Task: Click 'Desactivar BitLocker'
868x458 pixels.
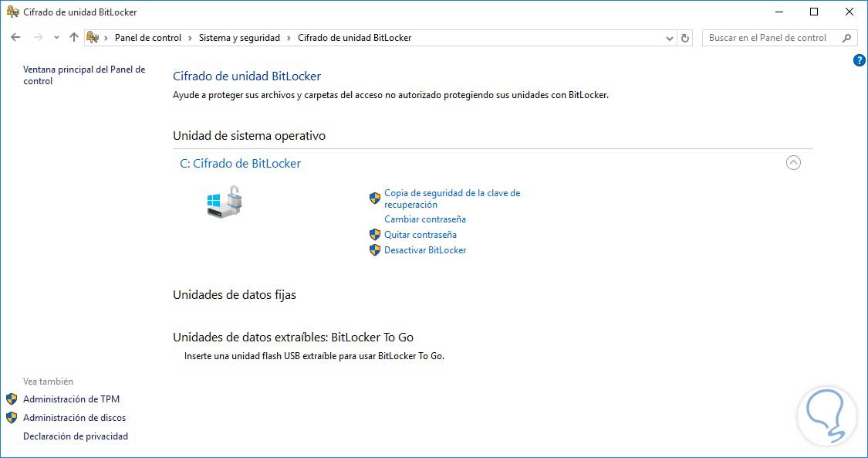Action: click(x=425, y=250)
